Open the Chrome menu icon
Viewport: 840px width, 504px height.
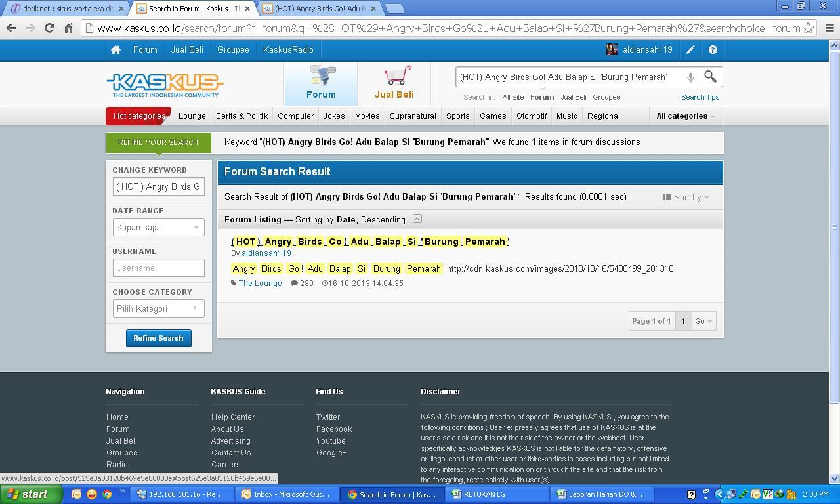(829, 28)
